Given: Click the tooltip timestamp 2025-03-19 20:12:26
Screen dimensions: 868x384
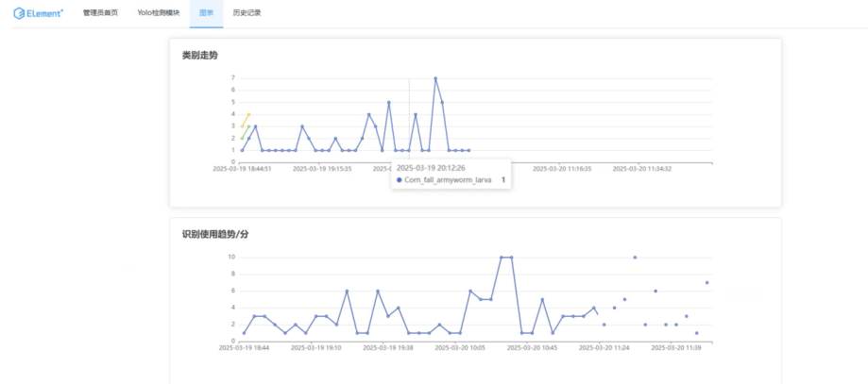Looking at the screenshot, I should (x=430, y=167).
